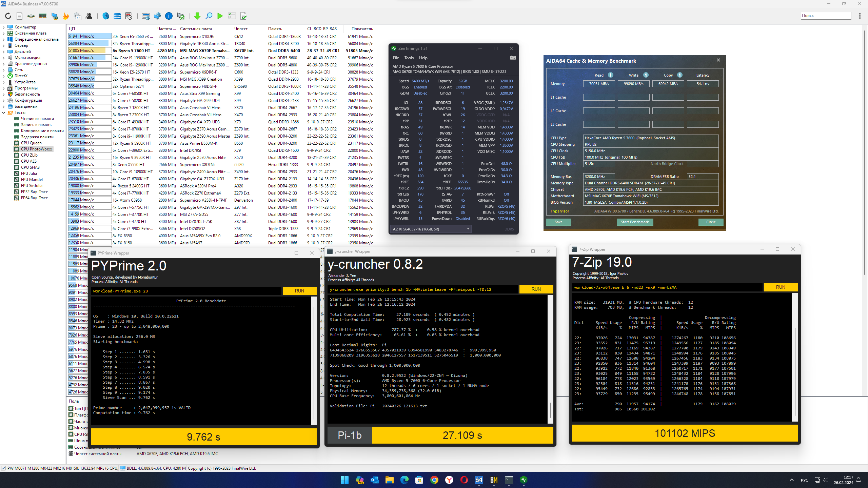Open the ZenTimings Tools menu
This screenshot has width=868, height=488.
(409, 58)
